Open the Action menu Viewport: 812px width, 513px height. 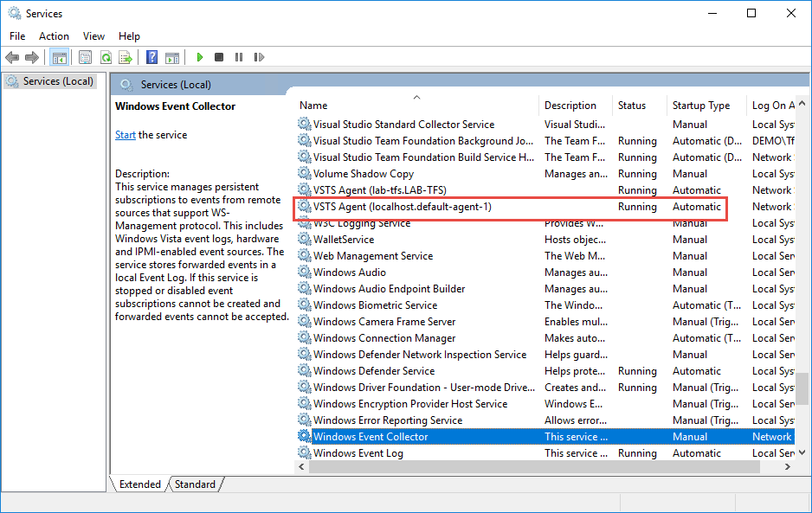(x=54, y=36)
